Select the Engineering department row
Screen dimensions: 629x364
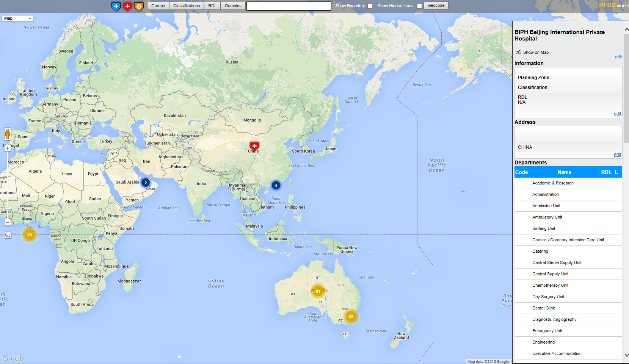568,342
